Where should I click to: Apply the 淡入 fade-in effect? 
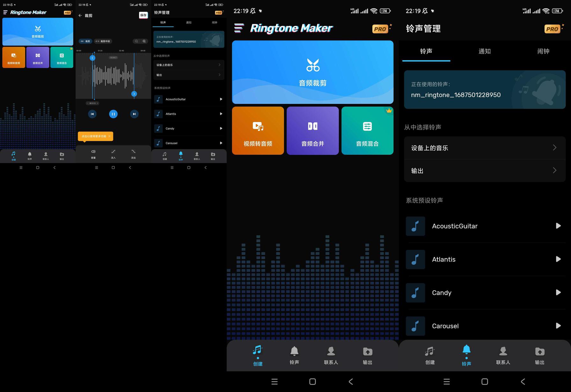tap(113, 154)
